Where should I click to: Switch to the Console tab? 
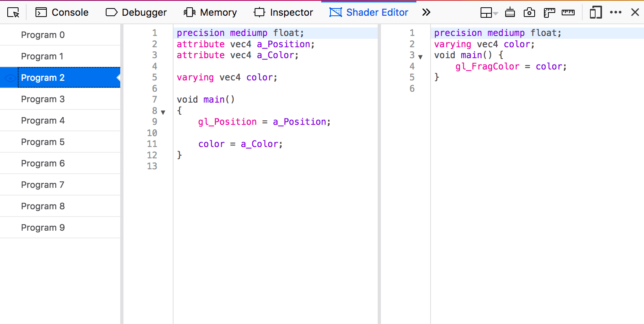[x=62, y=13]
